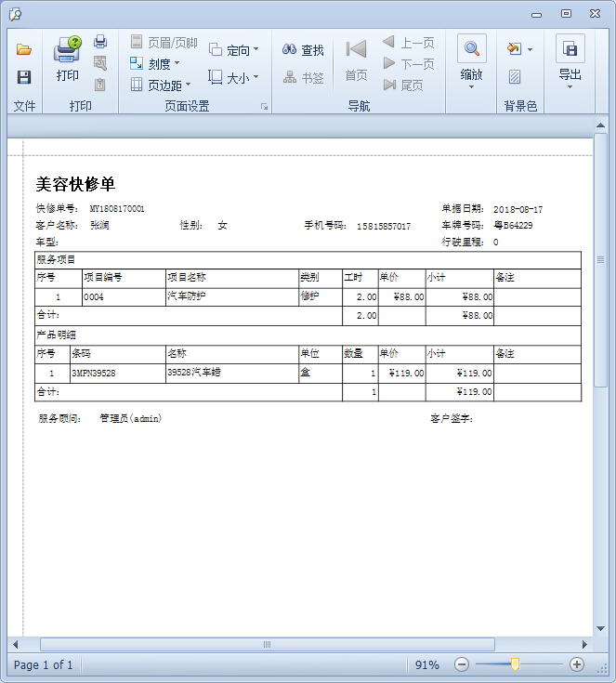Open the quick access toolbar icon in title bar
Viewport: 616px width, 683px height.
(16, 14)
